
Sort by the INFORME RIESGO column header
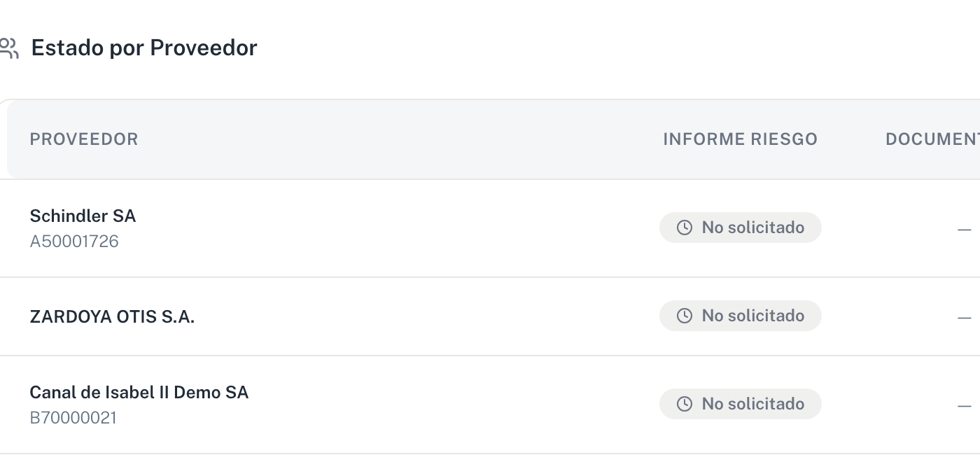[x=741, y=139]
